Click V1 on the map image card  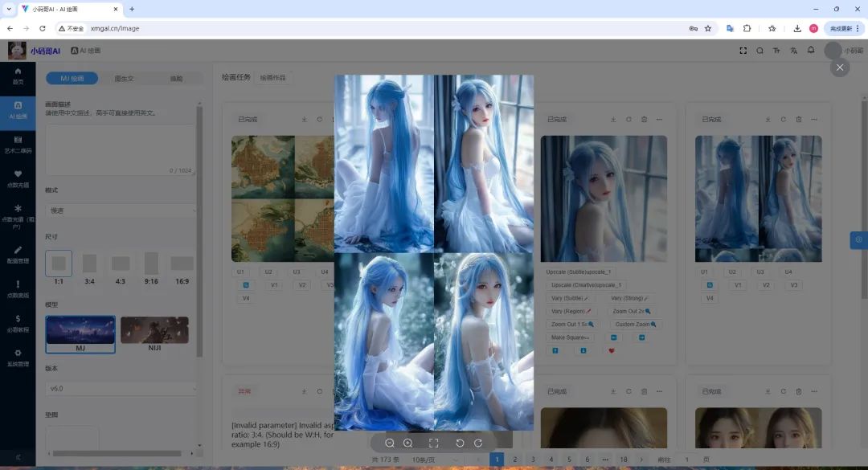click(x=274, y=285)
